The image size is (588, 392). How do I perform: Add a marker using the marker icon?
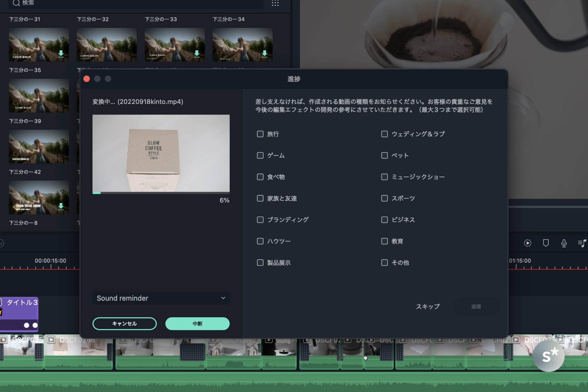point(546,243)
